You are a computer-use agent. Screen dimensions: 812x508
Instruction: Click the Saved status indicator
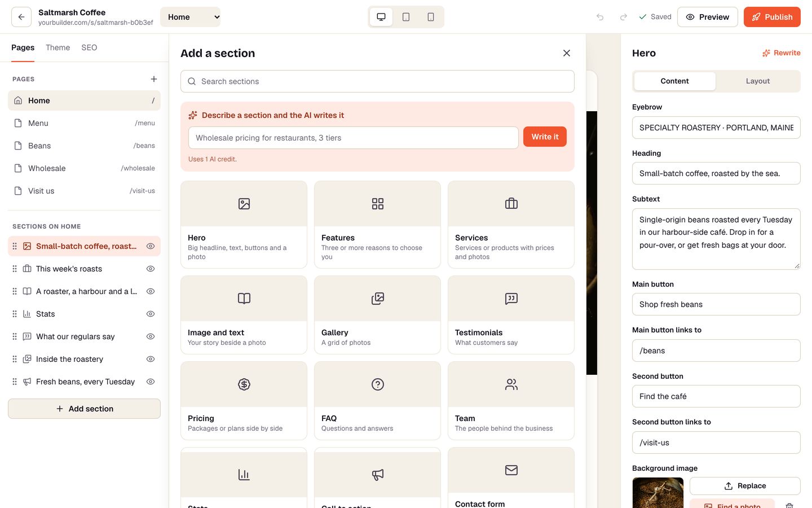click(x=655, y=17)
